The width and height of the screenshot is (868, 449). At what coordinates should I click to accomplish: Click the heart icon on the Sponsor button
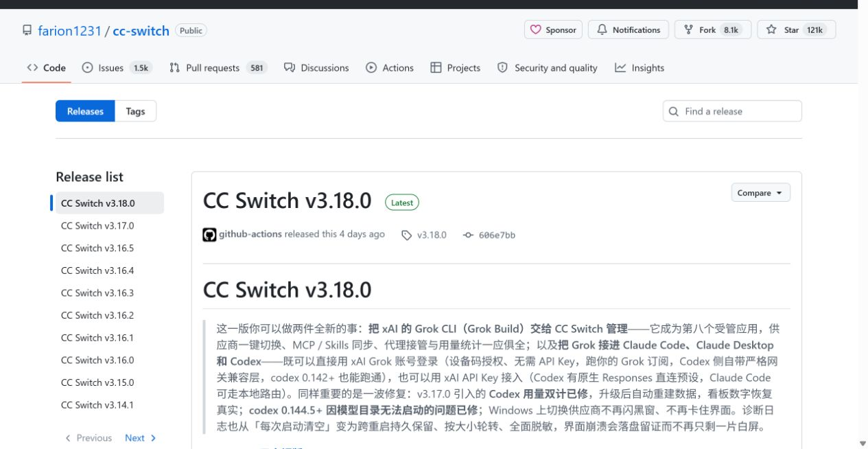(x=537, y=30)
